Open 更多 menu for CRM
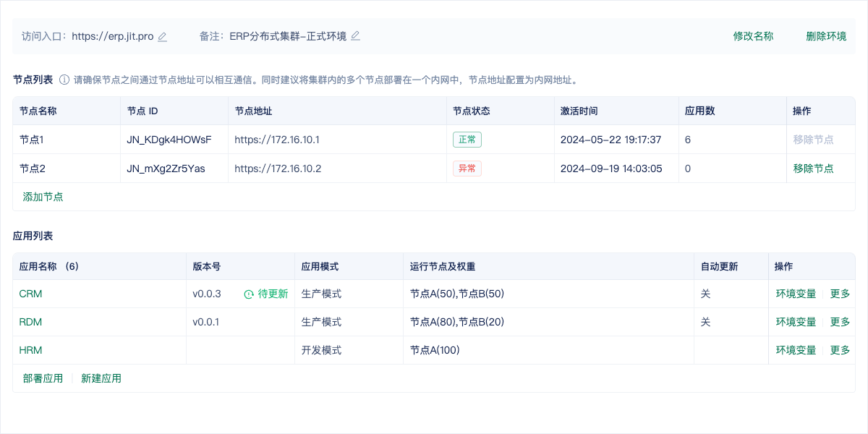Viewport: 868px width, 434px height. pyautogui.click(x=840, y=294)
